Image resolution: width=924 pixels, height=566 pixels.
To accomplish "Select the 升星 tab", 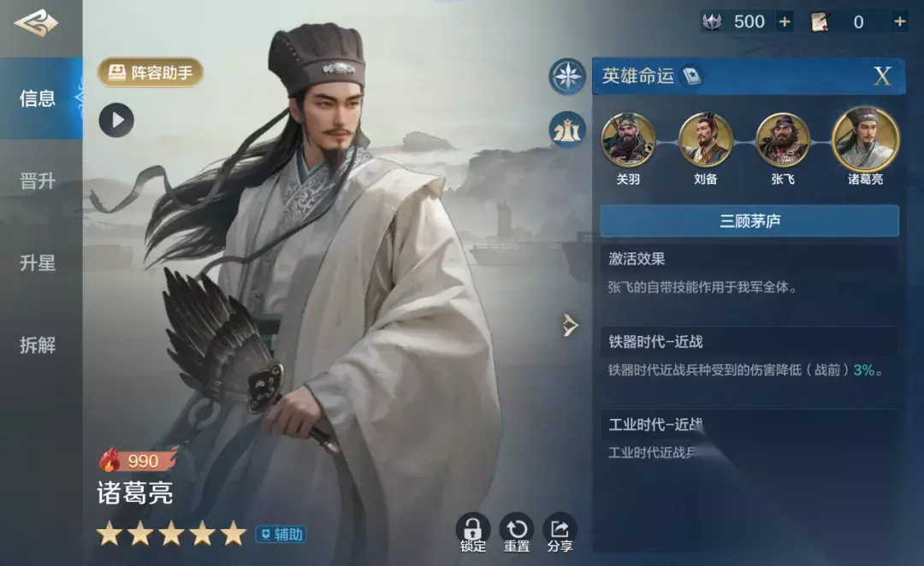I will tap(38, 262).
